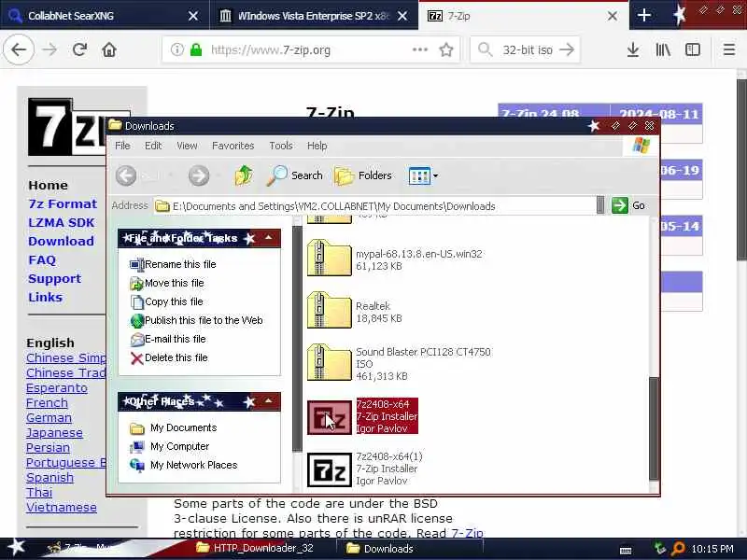The image size is (747, 560).
Task: Open Help menu in Downloads window
Action: click(317, 146)
